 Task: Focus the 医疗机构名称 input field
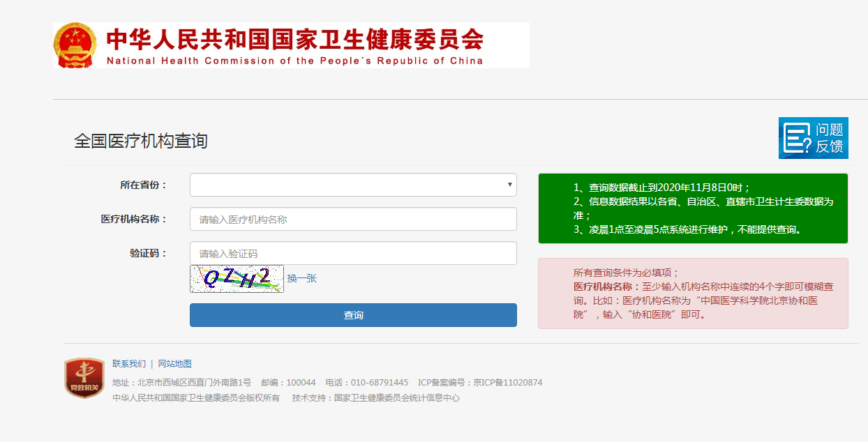(x=353, y=219)
